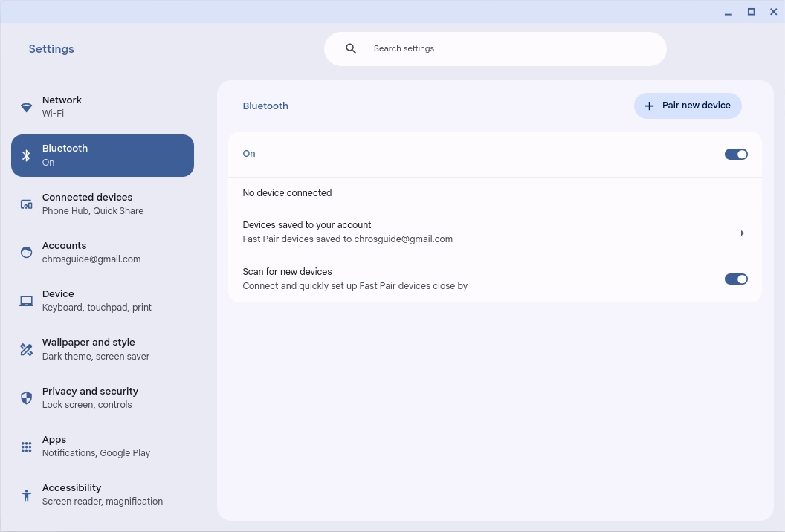Click the magnifier icon in search bar
Image resolution: width=785 pixels, height=532 pixels.
click(x=352, y=49)
